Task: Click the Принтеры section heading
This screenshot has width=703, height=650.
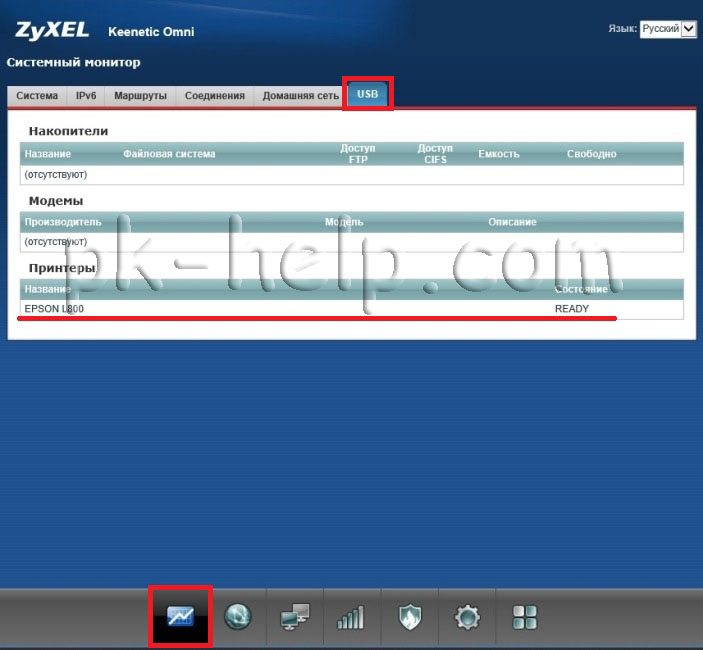Action: [x=62, y=268]
